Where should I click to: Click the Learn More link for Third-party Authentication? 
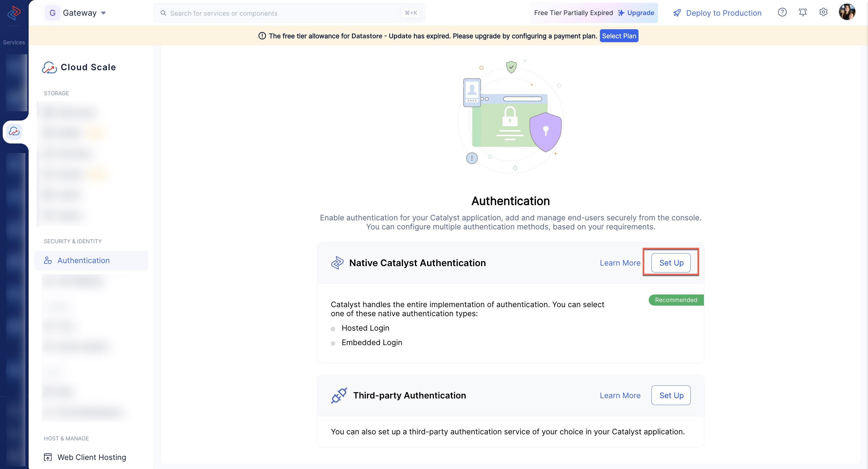(x=620, y=395)
